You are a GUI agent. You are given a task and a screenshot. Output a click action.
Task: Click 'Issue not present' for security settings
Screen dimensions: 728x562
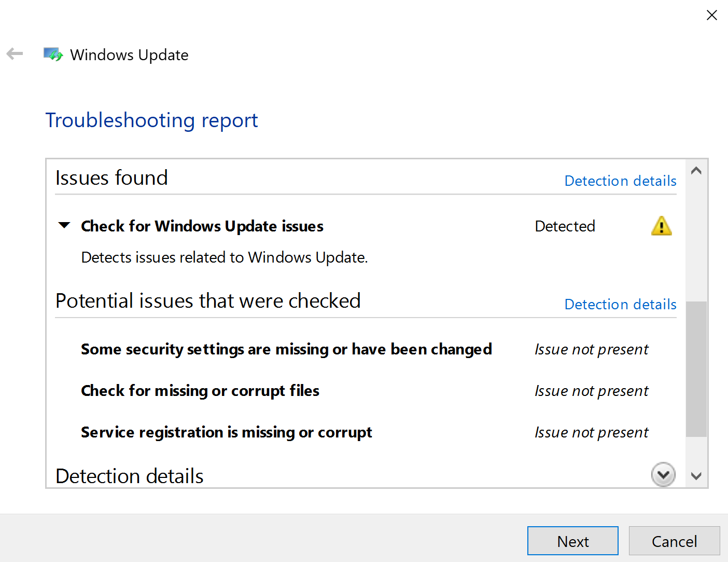click(591, 349)
